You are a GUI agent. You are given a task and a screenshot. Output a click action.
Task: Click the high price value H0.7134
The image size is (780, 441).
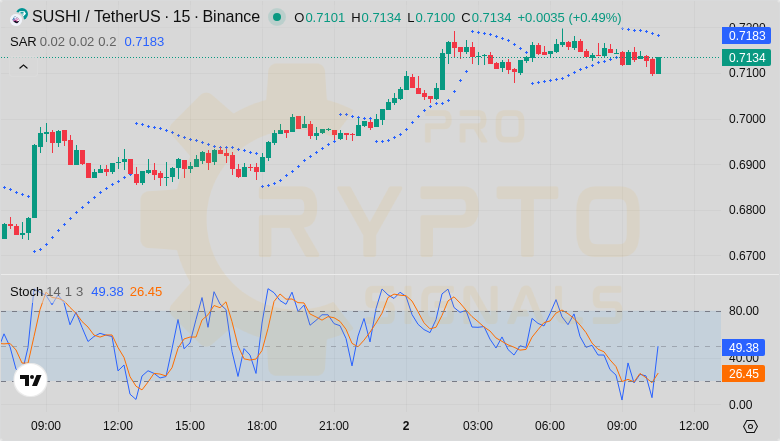[x=376, y=18]
